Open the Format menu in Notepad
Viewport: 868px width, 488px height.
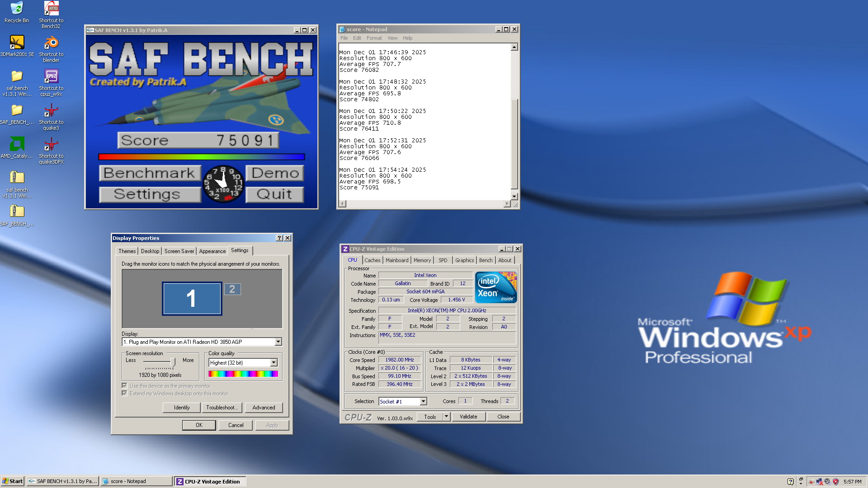point(374,38)
